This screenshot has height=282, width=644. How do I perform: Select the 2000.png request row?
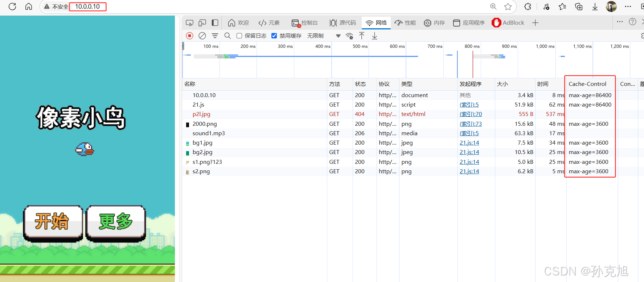coord(205,124)
